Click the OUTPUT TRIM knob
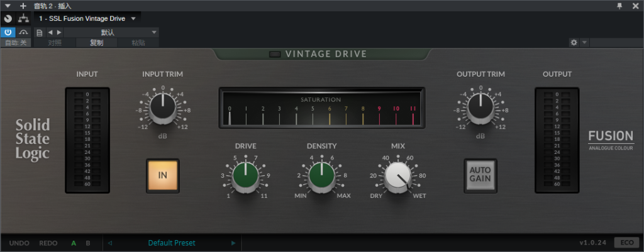 (x=480, y=107)
